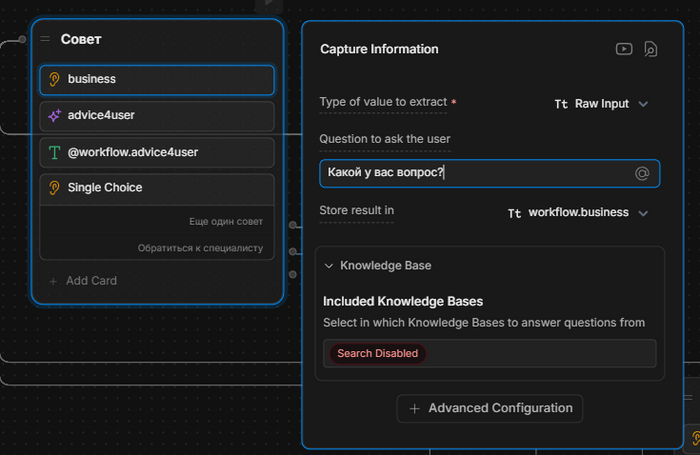Select the "Обратиться к специалисту" choice option

pos(200,248)
